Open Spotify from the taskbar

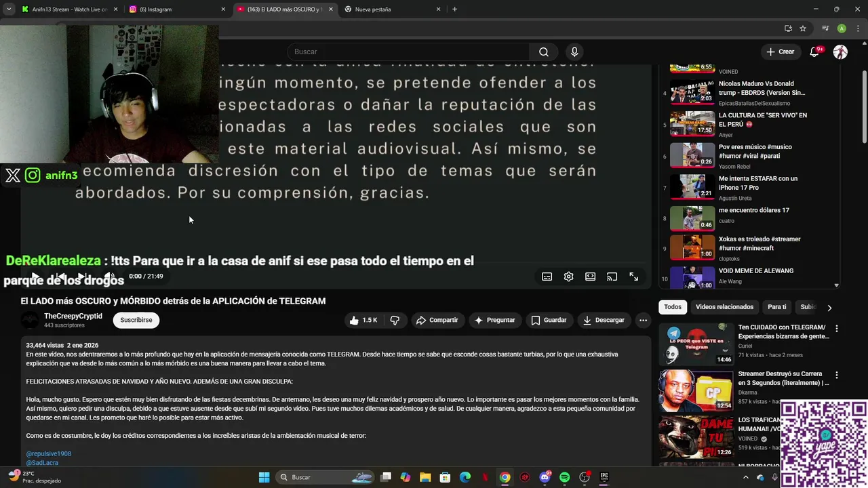(564, 477)
